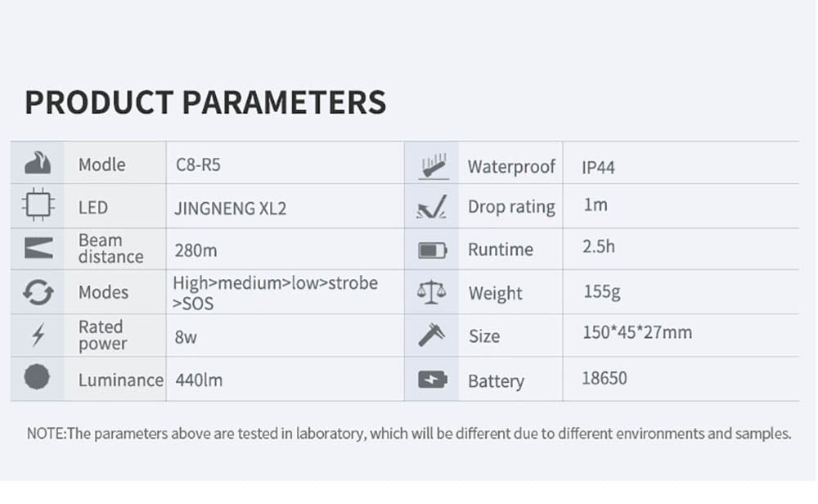The width and height of the screenshot is (818, 504).
Task: Click the LED chip icon
Action: (x=38, y=207)
